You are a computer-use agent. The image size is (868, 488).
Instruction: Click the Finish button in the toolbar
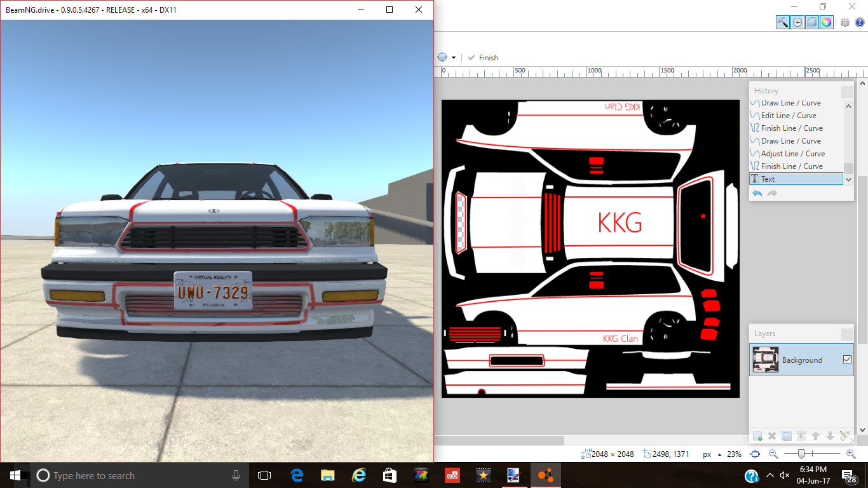point(483,58)
